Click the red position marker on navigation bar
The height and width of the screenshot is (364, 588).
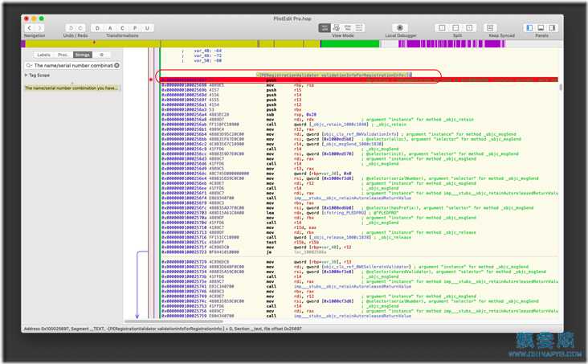(94, 43)
